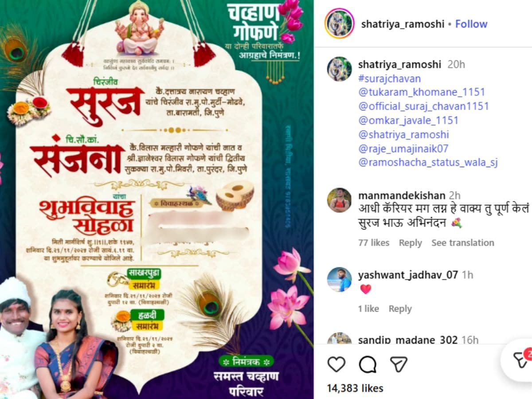Reply to manmandekishan's comment
The width and height of the screenshot is (532, 399).
pos(410,243)
